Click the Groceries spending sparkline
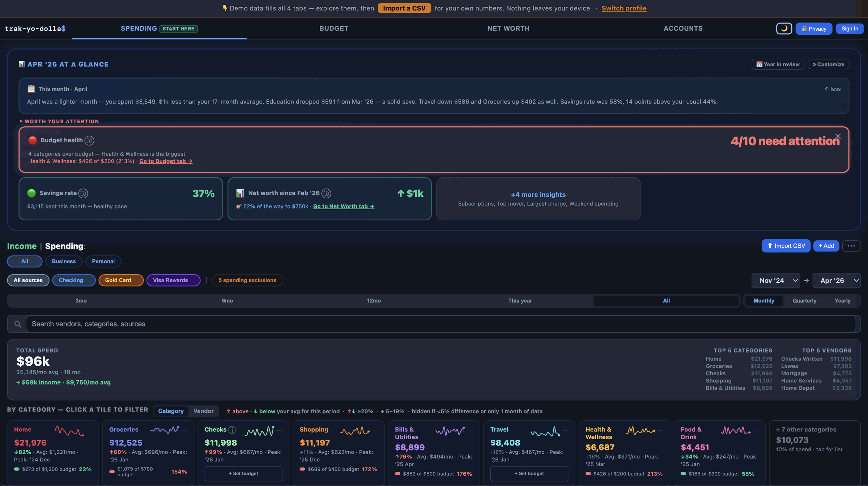 coord(165,430)
